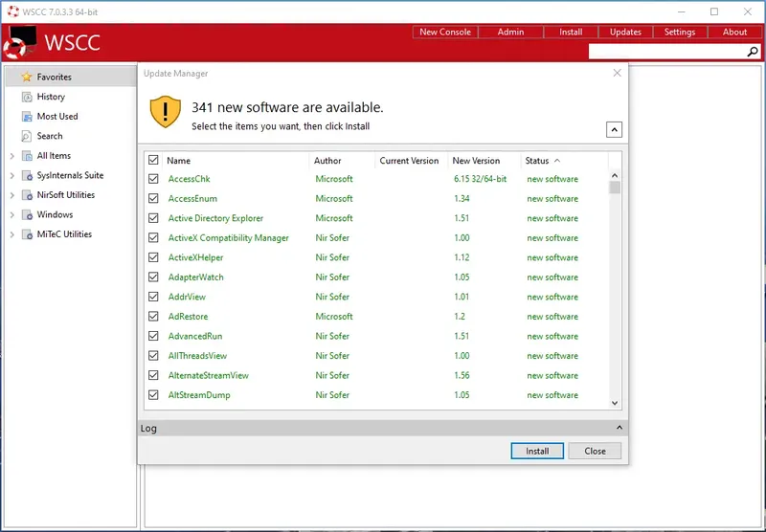The width and height of the screenshot is (766, 532).
Task: Expand the All Items tree node
Action: (x=12, y=156)
